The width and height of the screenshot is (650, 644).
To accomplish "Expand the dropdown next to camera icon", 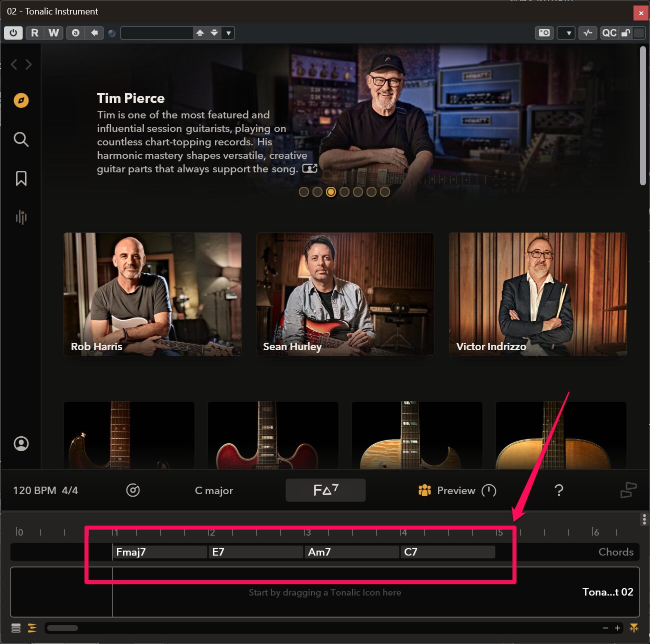I will point(568,33).
